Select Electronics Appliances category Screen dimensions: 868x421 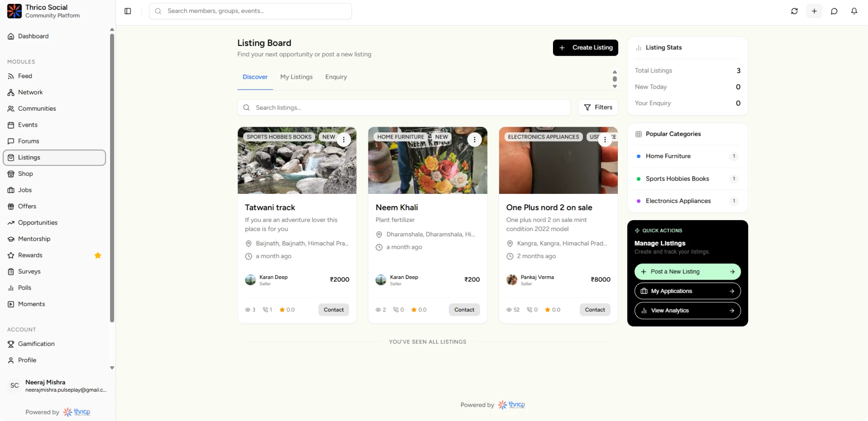[x=687, y=201]
